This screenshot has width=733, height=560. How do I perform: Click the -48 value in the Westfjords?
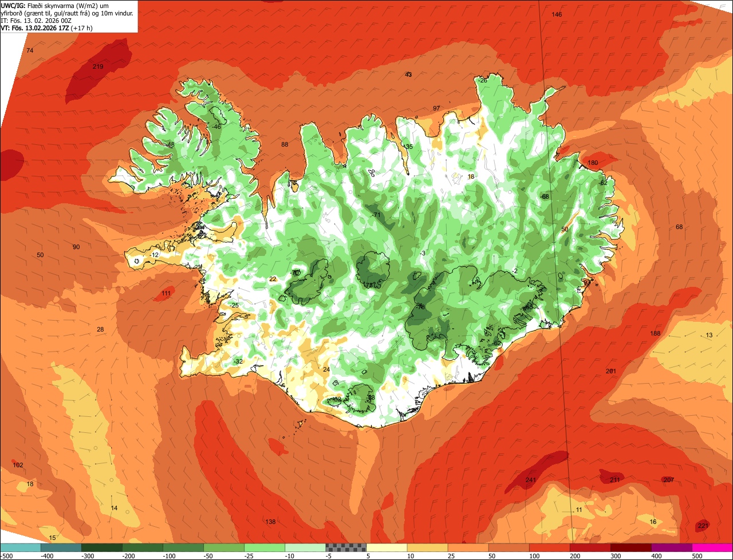click(x=170, y=145)
